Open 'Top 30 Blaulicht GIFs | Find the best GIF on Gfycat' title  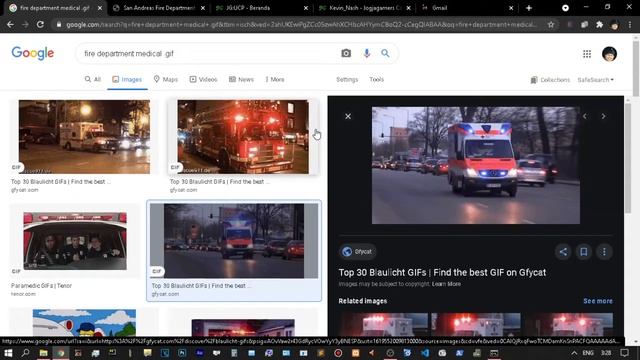pos(442,272)
